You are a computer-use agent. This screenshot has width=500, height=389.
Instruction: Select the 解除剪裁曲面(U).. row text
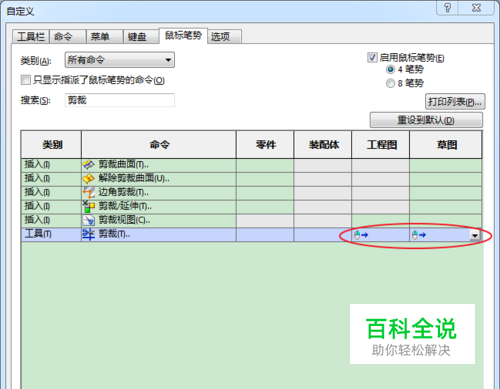(x=134, y=178)
